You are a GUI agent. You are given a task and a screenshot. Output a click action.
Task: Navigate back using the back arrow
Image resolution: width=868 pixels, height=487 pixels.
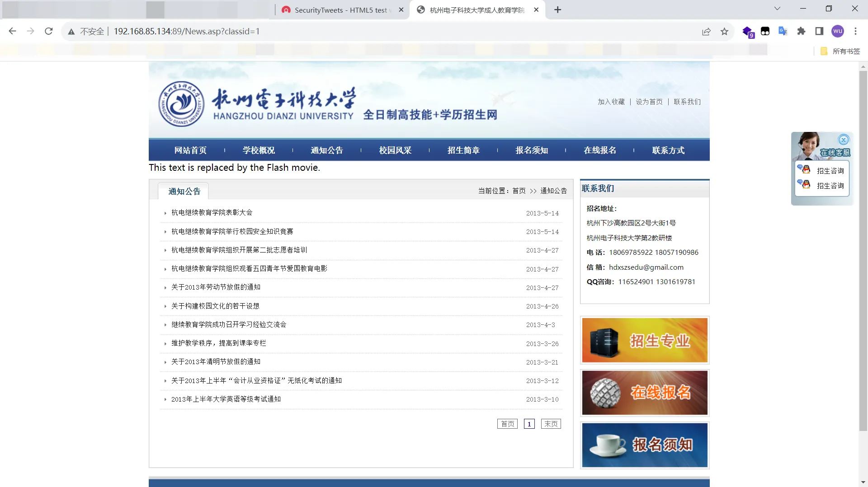point(12,31)
